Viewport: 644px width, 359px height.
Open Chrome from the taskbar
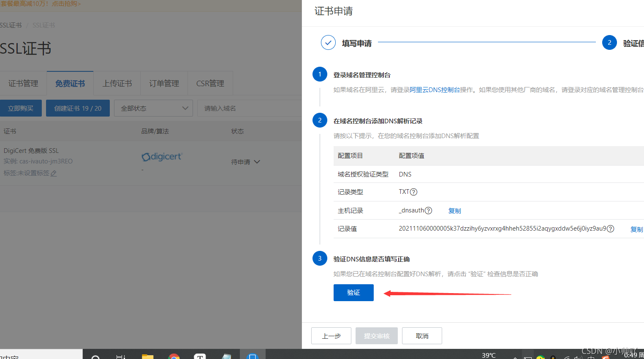coord(174,356)
